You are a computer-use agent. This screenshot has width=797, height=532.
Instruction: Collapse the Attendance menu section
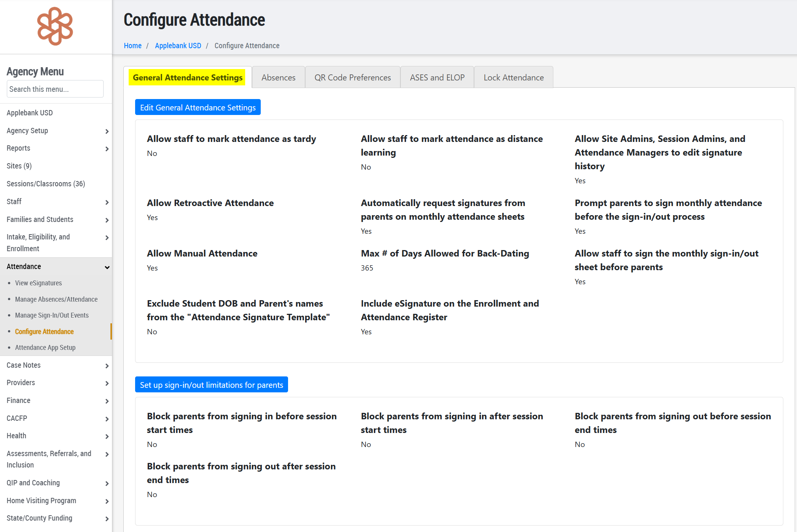pos(107,267)
